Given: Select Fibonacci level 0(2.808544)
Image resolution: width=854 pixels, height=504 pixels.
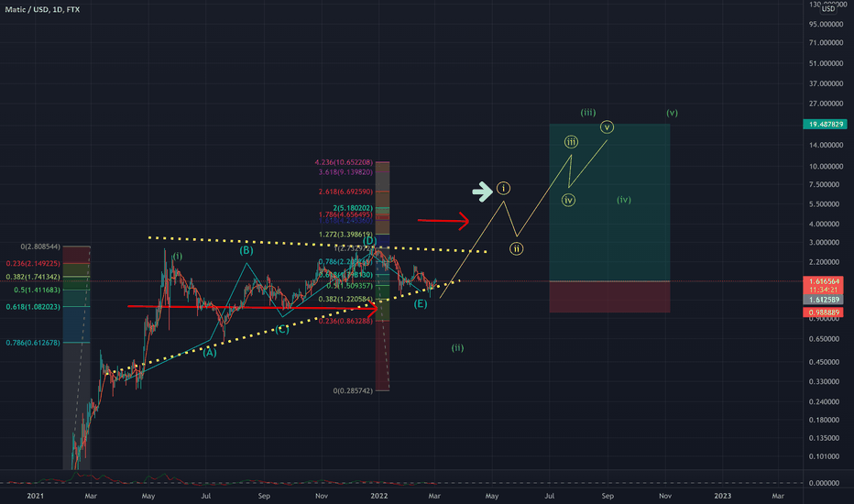Looking at the screenshot, I should 40,247.
